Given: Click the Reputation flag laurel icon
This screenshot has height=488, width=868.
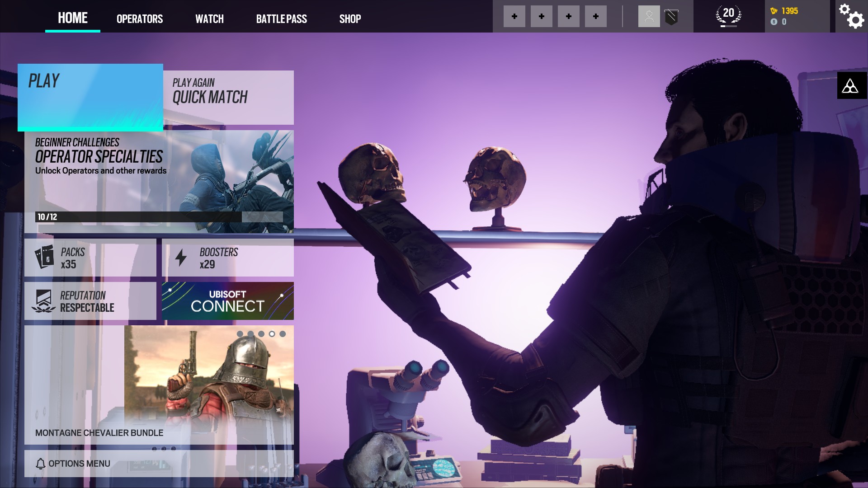Looking at the screenshot, I should (44, 301).
